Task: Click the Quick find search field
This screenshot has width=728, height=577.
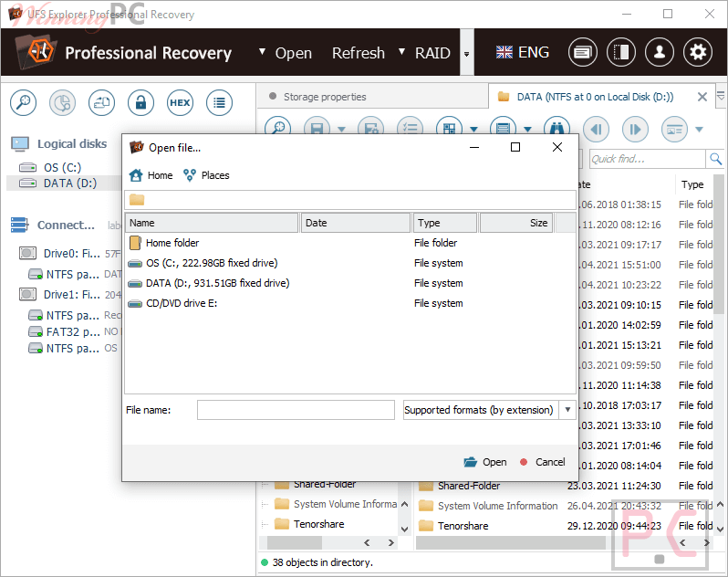Action: tap(647, 159)
